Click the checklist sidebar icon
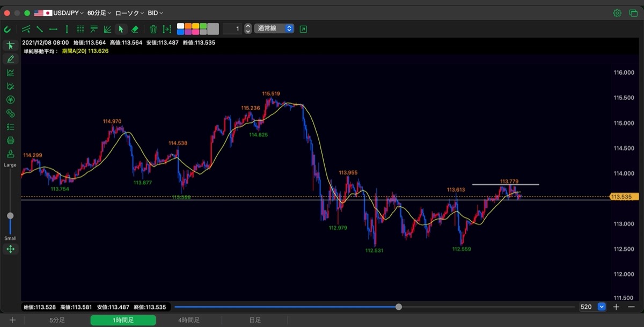644x327 pixels. coord(10,127)
